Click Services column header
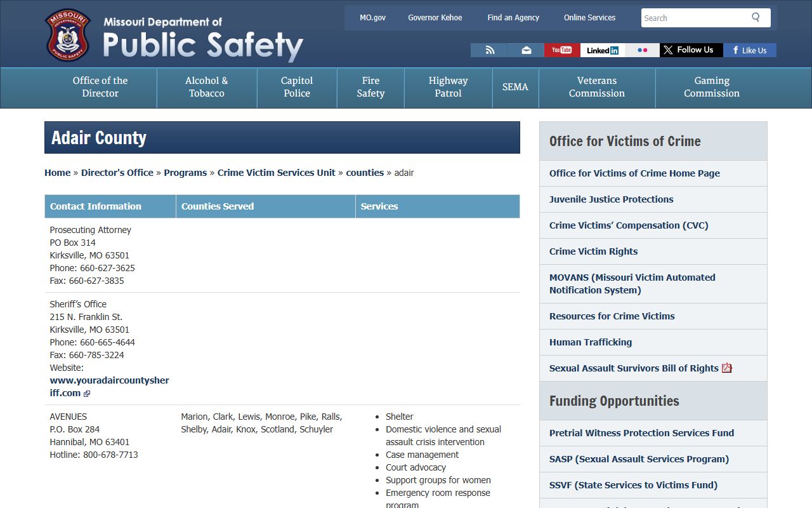812x508 pixels. (x=438, y=206)
